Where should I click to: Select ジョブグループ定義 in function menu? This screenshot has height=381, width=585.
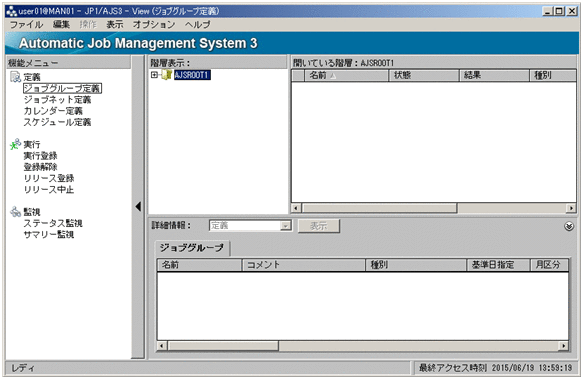pos(62,88)
